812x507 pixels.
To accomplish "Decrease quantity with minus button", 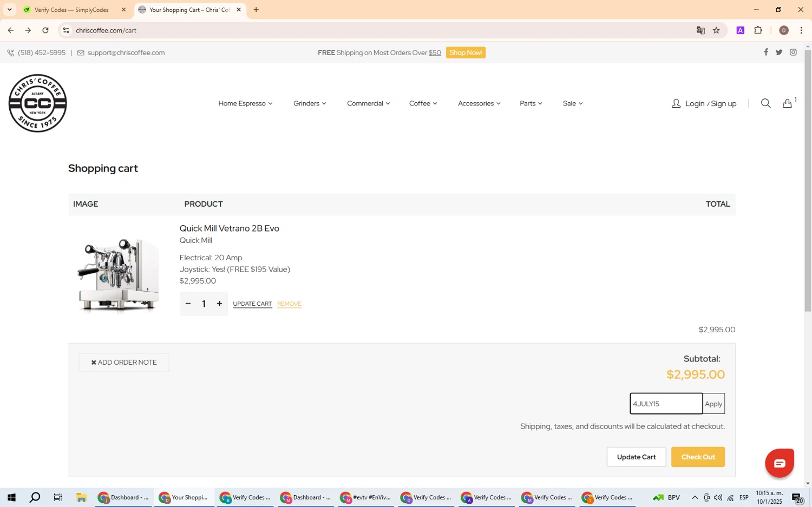I will [188, 304].
